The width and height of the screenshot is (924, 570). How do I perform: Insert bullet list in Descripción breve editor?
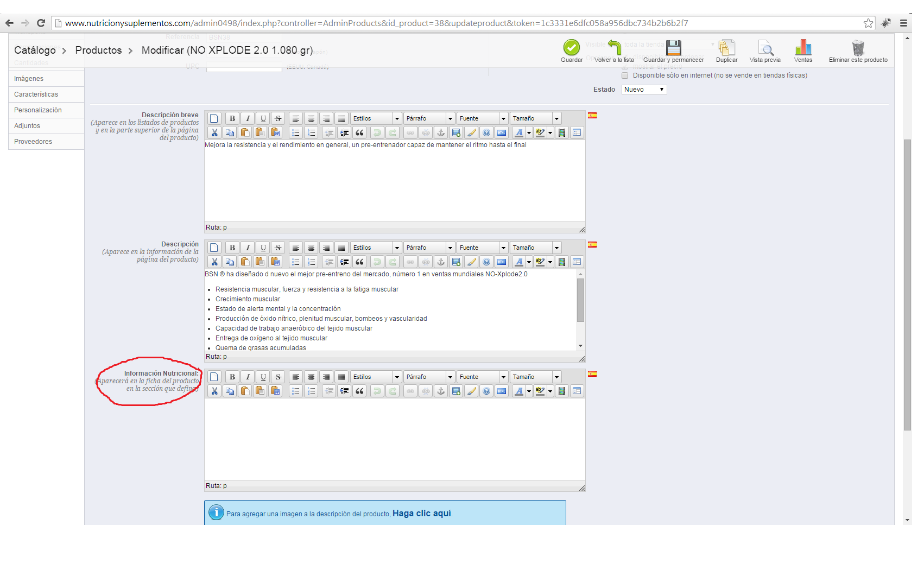(295, 132)
